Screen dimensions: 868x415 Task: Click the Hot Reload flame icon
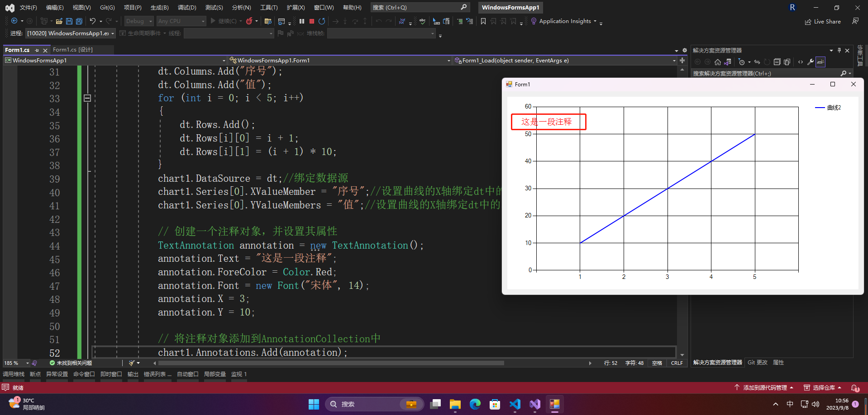249,21
